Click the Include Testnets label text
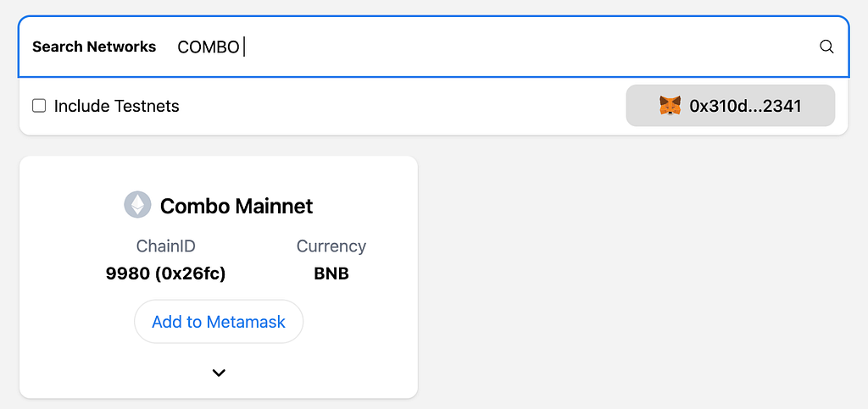The width and height of the screenshot is (868, 409). 116,106
